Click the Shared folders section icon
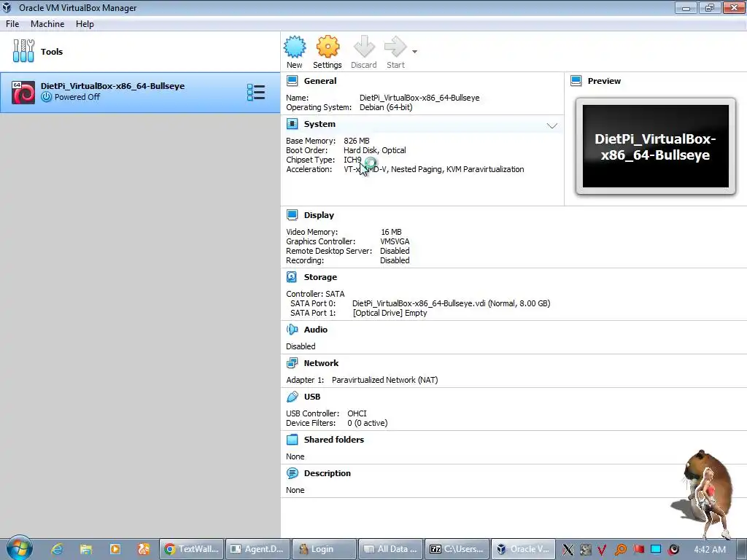 292,440
